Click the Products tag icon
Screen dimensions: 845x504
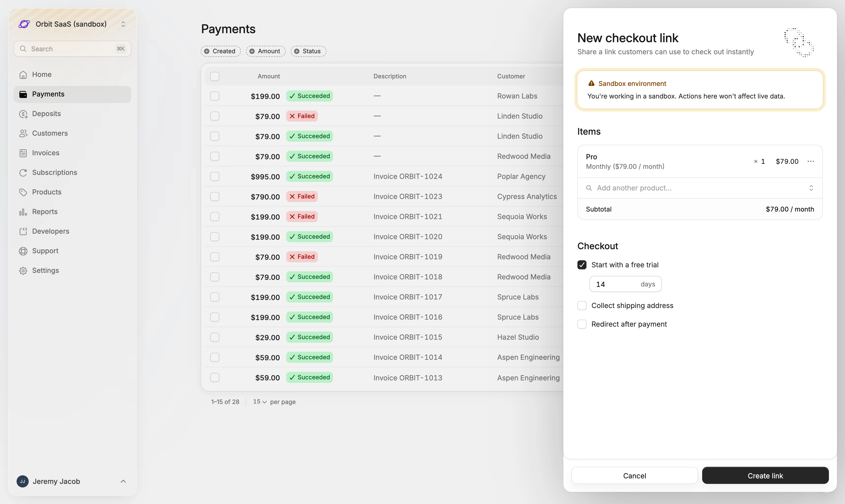pyautogui.click(x=23, y=192)
